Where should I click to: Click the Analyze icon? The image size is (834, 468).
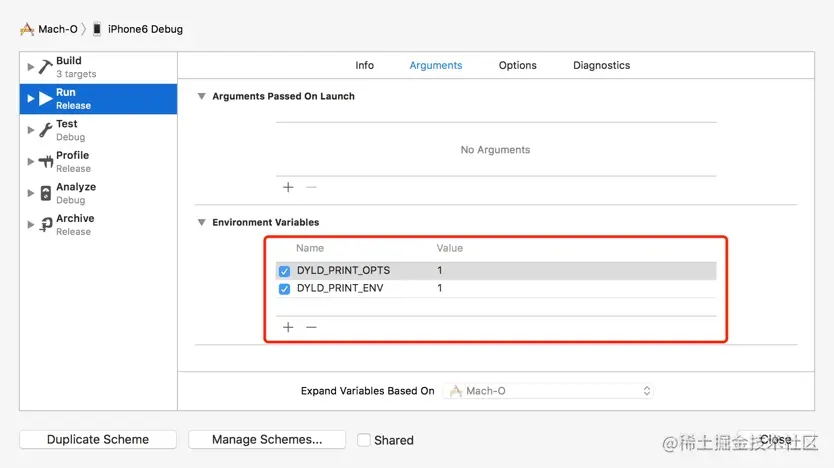(46, 193)
